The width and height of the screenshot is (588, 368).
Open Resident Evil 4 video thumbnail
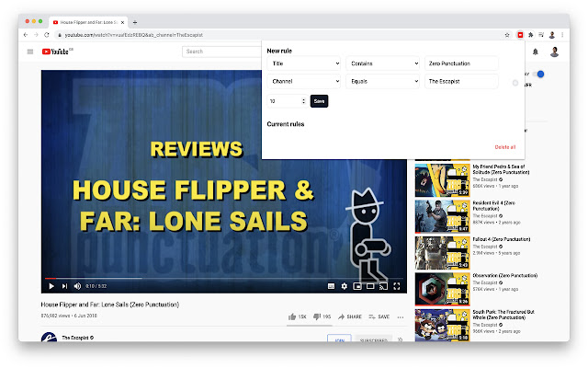(442, 216)
